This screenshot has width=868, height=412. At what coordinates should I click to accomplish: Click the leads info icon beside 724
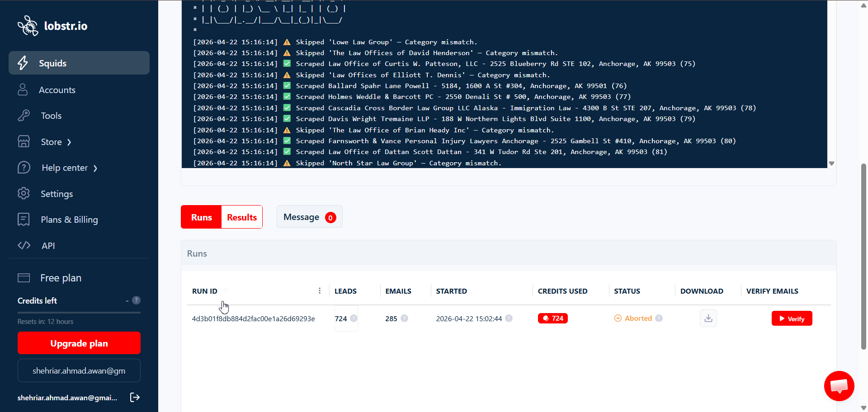tap(354, 318)
